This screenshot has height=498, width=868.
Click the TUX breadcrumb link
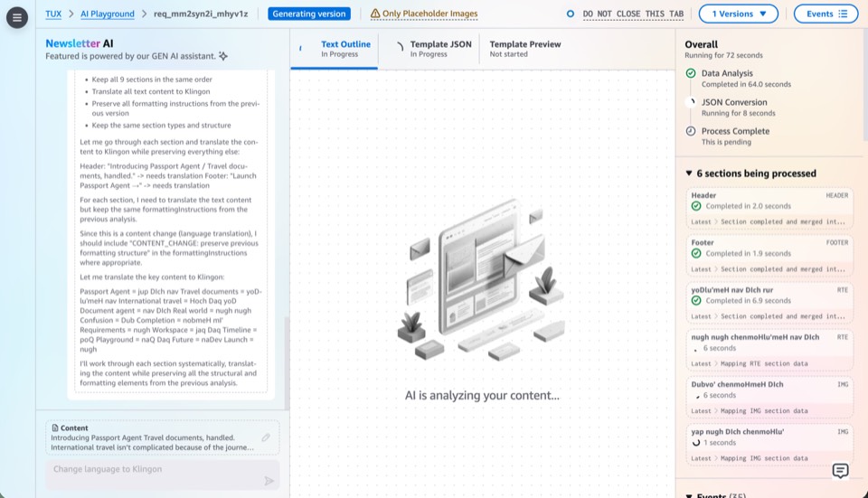pos(53,14)
